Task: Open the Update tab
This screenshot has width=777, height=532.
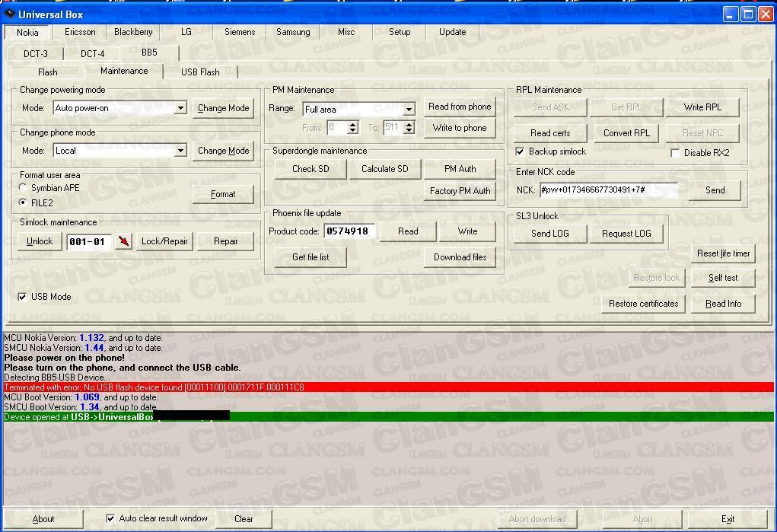Action: click(x=452, y=32)
